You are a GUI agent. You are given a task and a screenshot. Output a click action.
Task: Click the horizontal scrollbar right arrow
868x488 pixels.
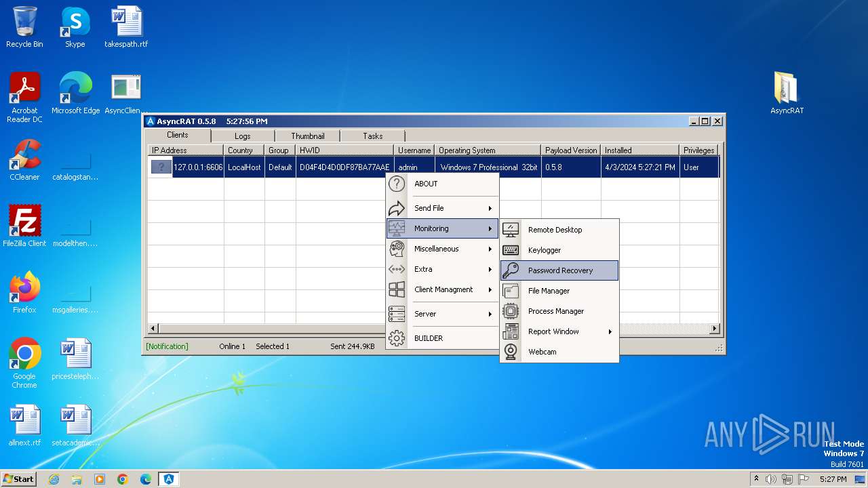pos(714,329)
